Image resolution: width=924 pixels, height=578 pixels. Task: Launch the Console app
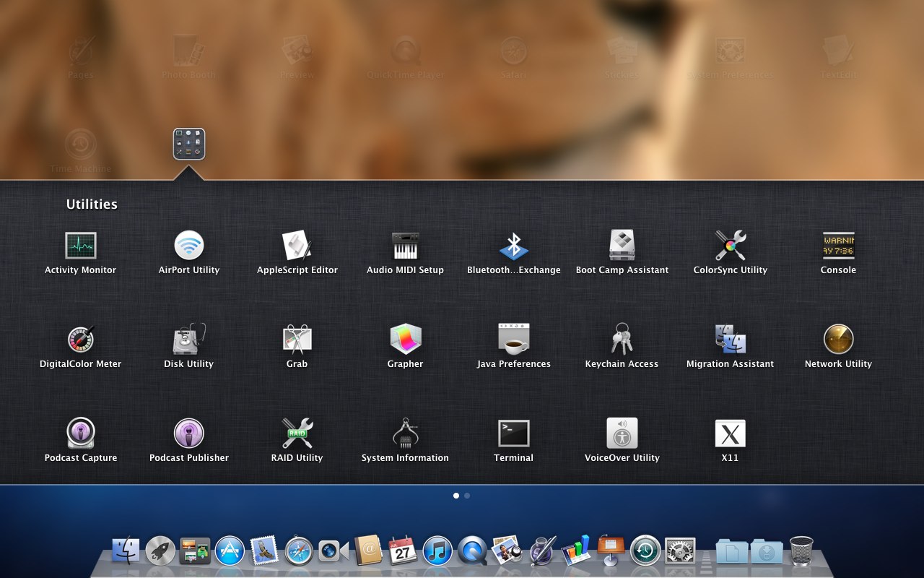838,246
